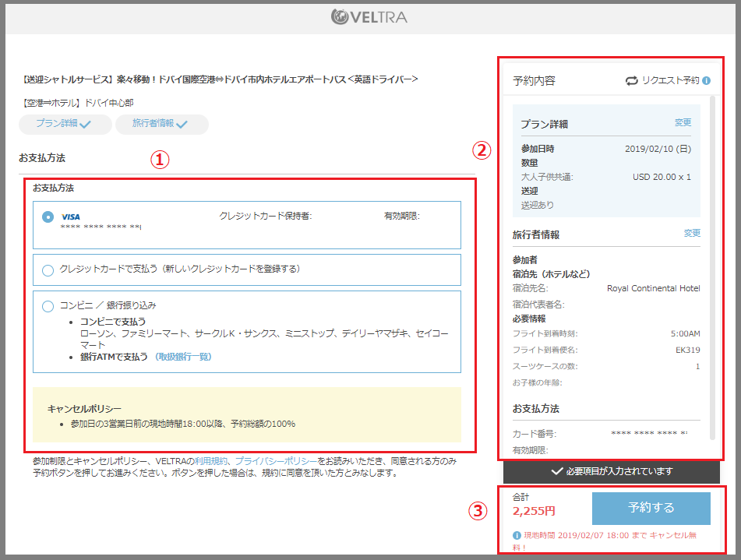The image size is (741, 560).
Task: Click the checkmark in 必要項目が入力されています bar
Action: click(557, 471)
